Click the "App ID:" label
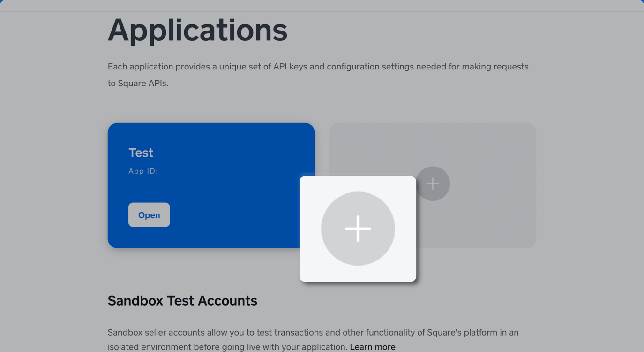Screen dimensions: 644x352 pos(143,171)
